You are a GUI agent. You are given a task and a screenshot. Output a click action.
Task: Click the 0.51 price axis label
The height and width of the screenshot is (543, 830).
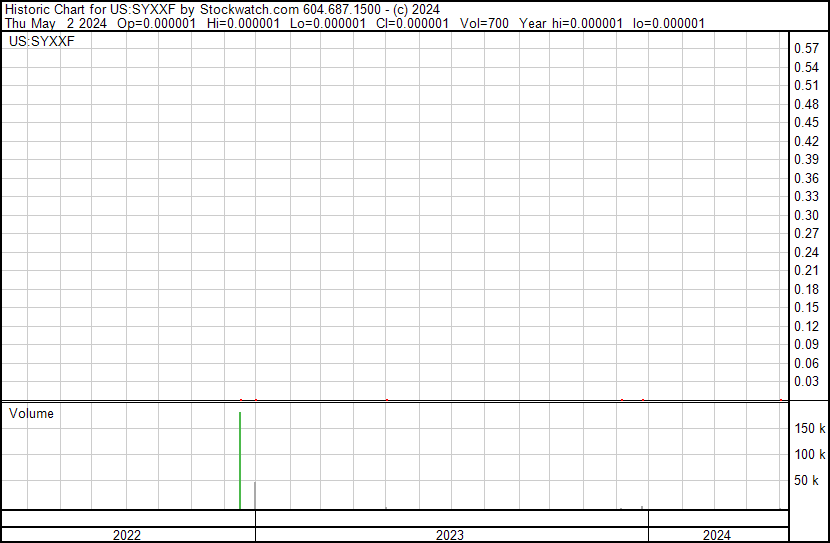[807, 85]
